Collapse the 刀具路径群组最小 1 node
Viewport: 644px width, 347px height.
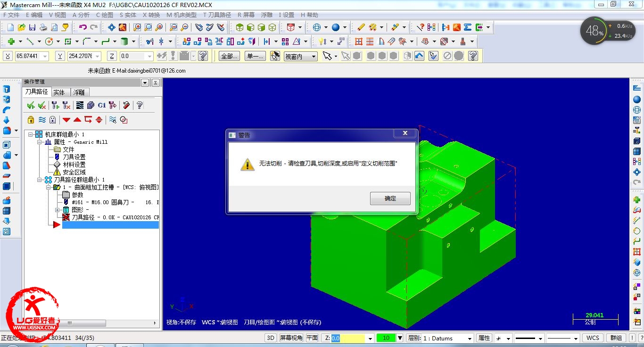[40, 180]
